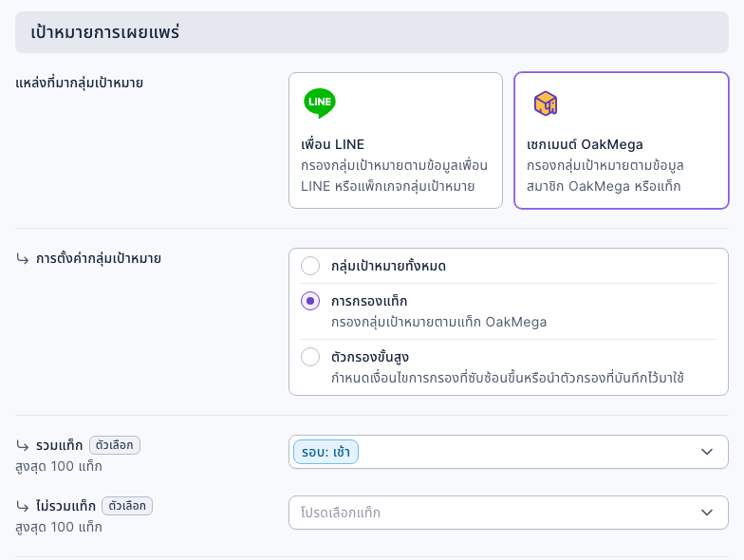
Task: Select the เซกเมนต์ OakMega audience source card
Action: [x=621, y=140]
